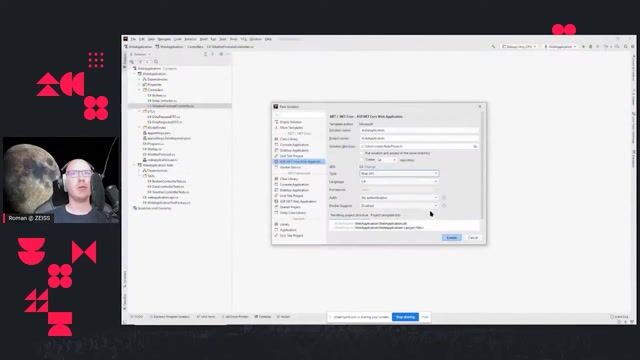The image size is (640, 360).
Task: Select Startup.cs in solution tree
Action: pyautogui.click(x=152, y=149)
